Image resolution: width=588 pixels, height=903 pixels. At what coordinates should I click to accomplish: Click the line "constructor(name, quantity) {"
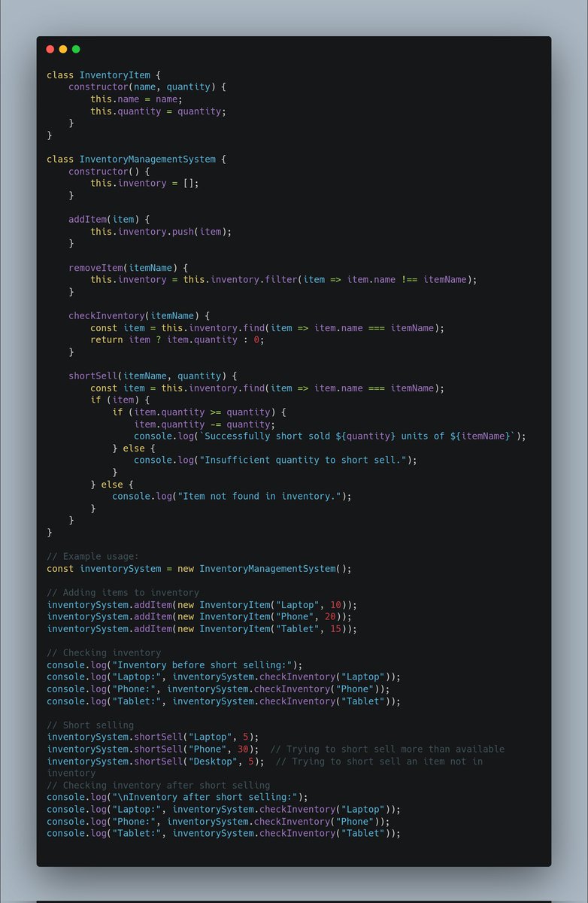point(147,87)
